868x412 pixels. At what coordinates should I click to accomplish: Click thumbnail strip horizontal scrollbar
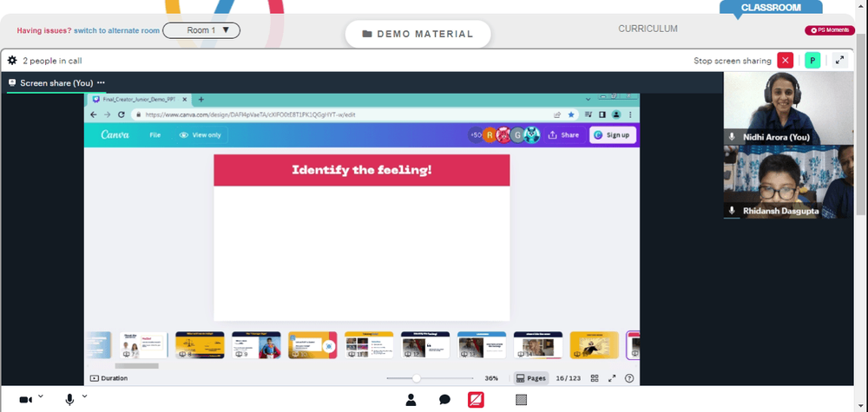pyautogui.click(x=137, y=365)
